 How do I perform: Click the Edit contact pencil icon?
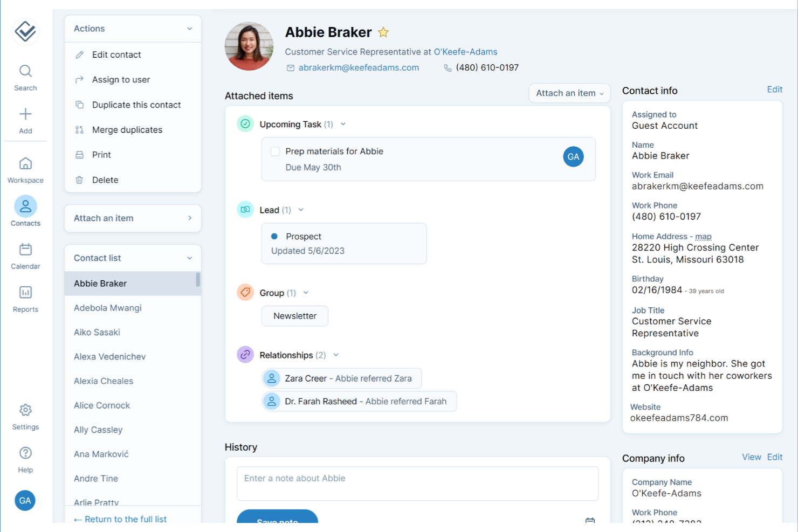[80, 54]
